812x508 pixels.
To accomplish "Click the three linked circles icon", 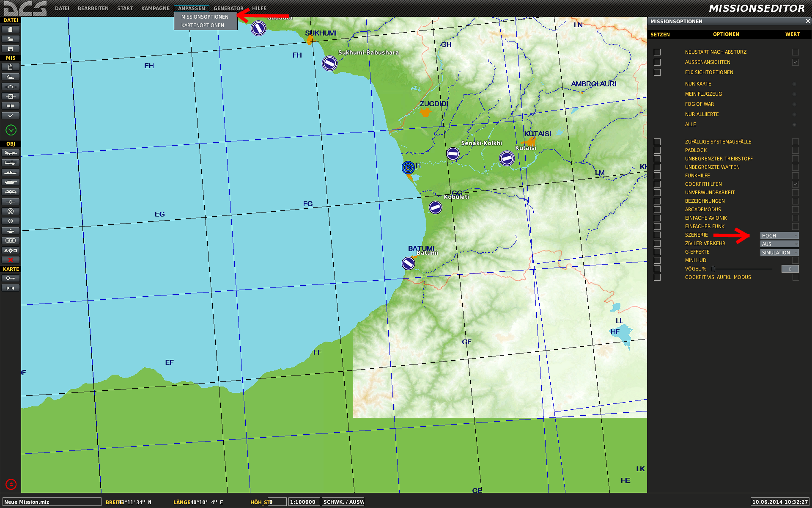I will point(11,240).
